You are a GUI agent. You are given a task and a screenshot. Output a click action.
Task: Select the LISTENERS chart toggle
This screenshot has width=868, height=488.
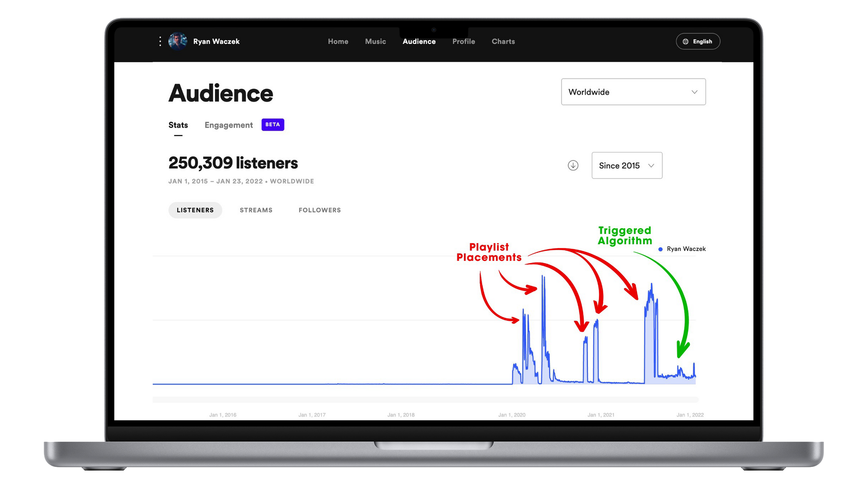coord(195,210)
